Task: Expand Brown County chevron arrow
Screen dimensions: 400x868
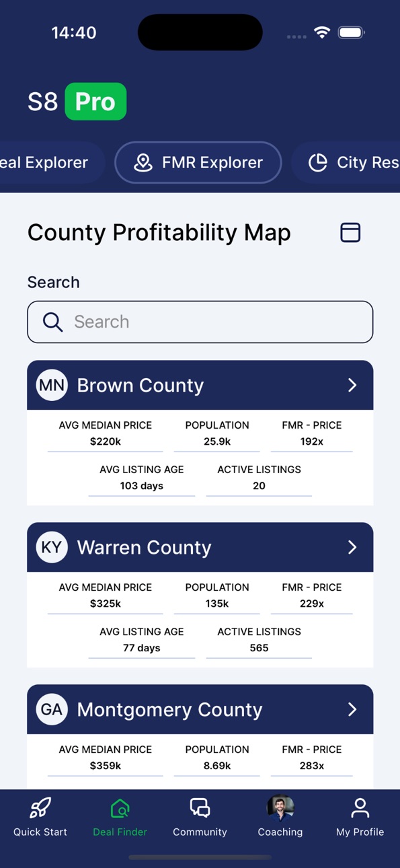Action: click(x=352, y=385)
